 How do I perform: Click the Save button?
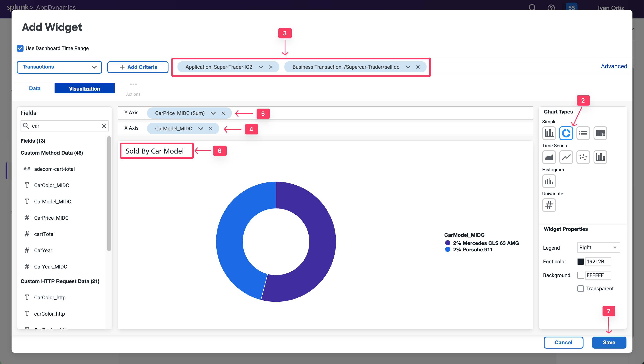coord(609,342)
